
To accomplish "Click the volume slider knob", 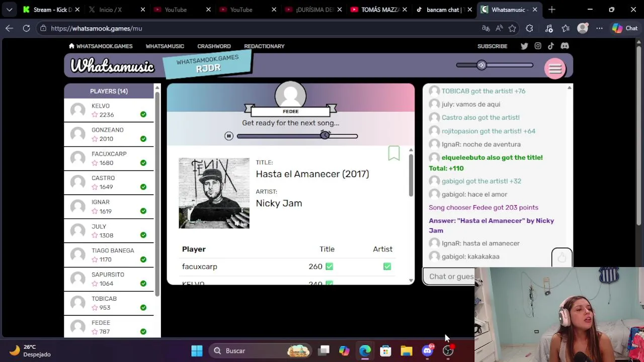I will pos(481,65).
